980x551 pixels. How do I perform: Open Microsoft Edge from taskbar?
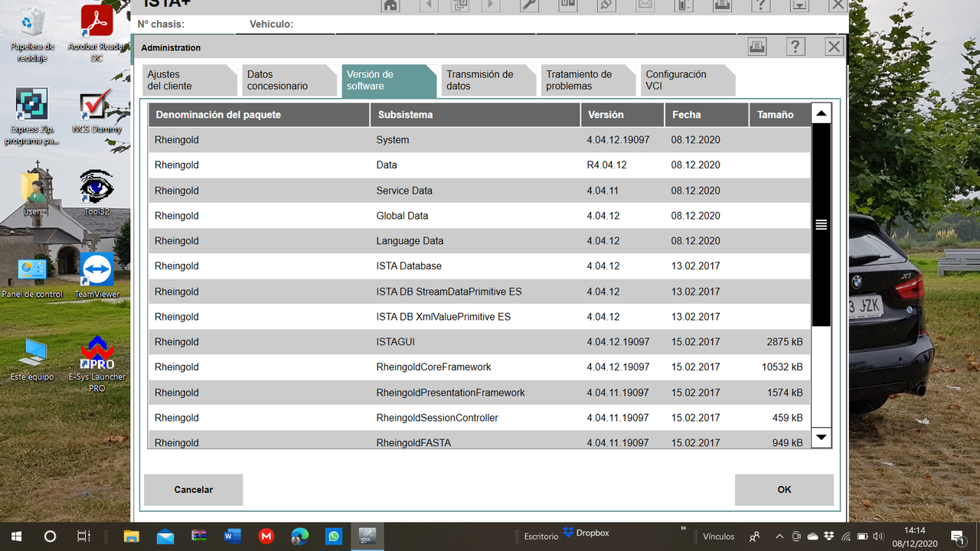pyautogui.click(x=300, y=536)
